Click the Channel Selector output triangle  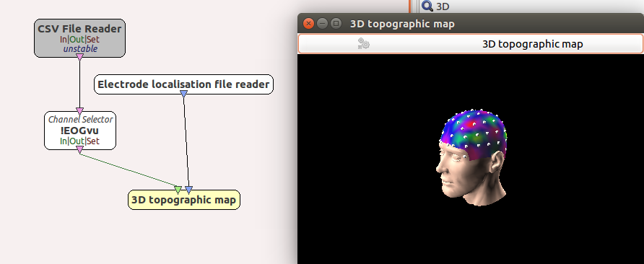click(79, 150)
